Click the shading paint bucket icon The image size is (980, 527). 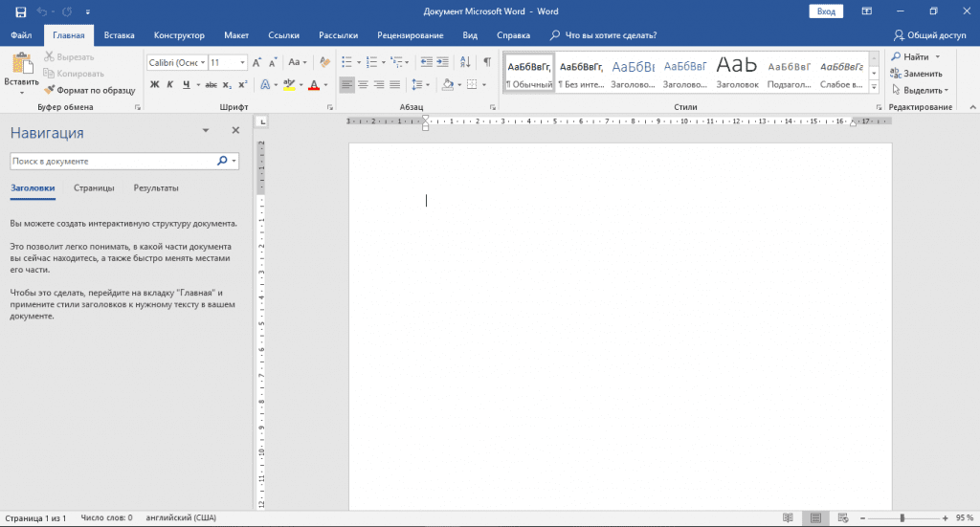point(448,84)
